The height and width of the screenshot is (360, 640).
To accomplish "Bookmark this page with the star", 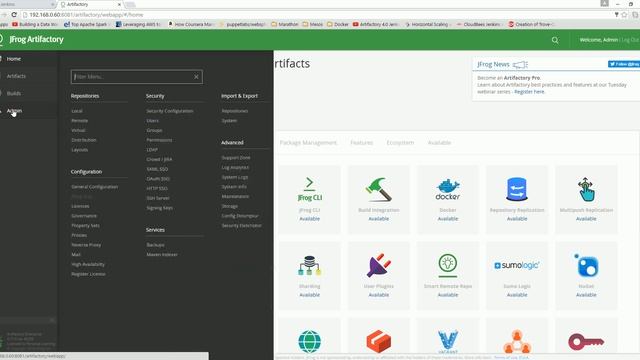I will coord(624,15).
